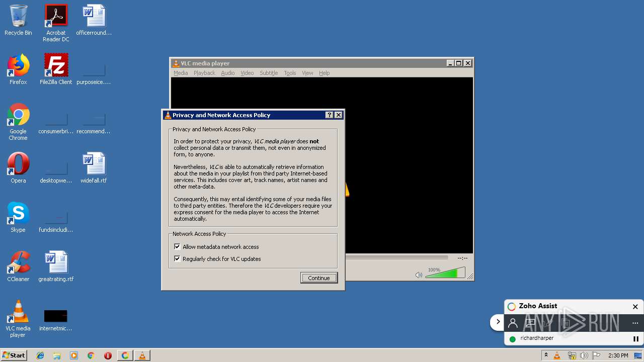The width and height of the screenshot is (644, 362).
Task: Click the VLC playback seek bar
Action: pos(396,257)
